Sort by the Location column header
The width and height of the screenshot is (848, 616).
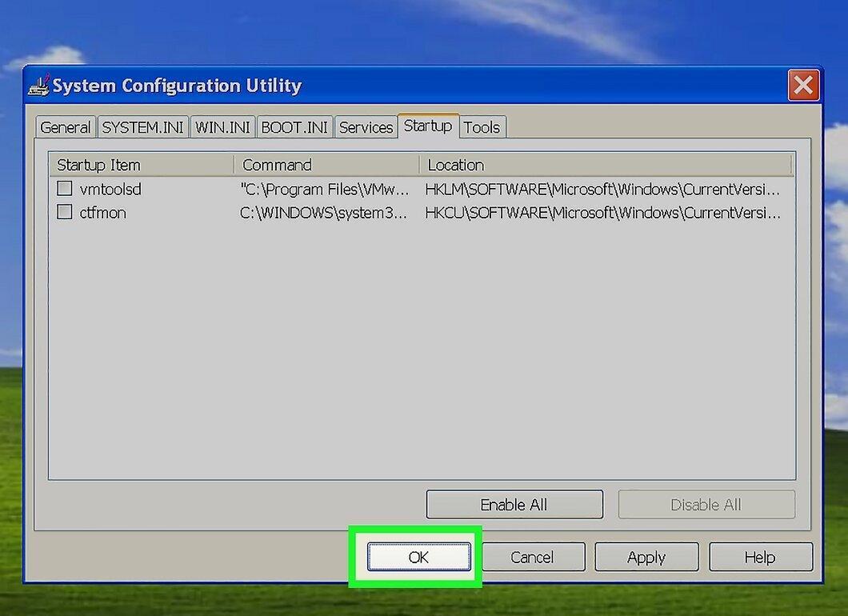(x=605, y=165)
